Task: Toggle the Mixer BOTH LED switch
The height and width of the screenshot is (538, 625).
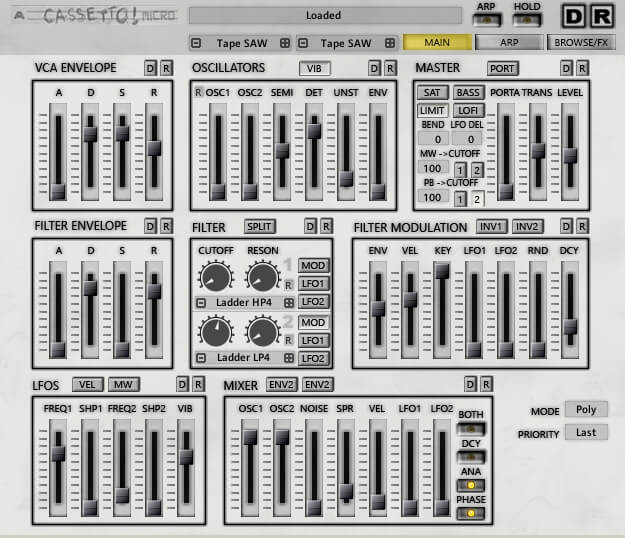Action: pyautogui.click(x=471, y=429)
